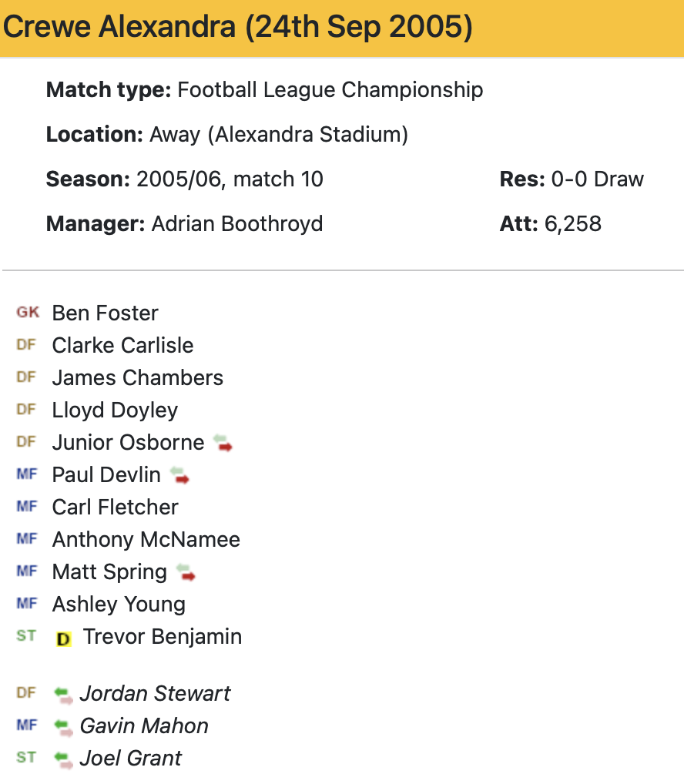684x784 pixels.
Task: Click the substitution icon beside Matt Spring
Action: coord(186,572)
